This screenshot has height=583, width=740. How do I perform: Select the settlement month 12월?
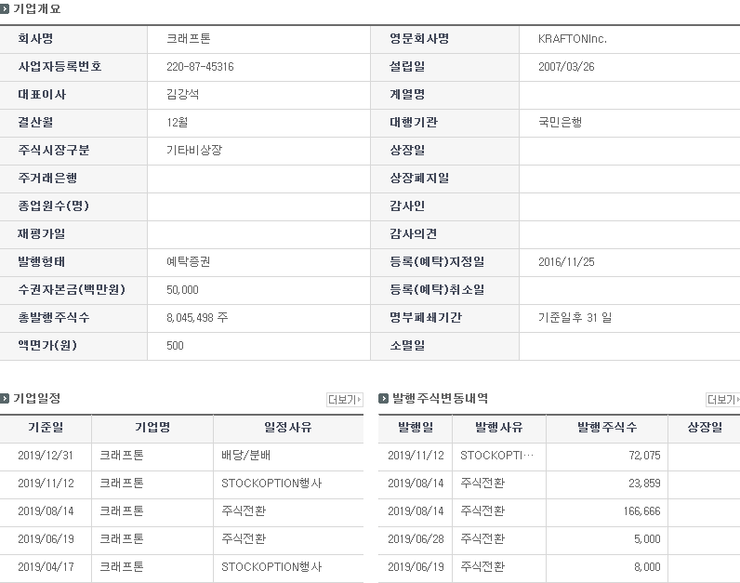tap(177, 122)
